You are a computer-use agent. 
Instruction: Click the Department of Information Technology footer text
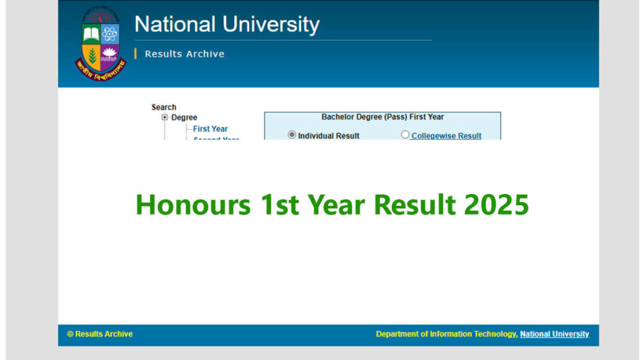[447, 334]
